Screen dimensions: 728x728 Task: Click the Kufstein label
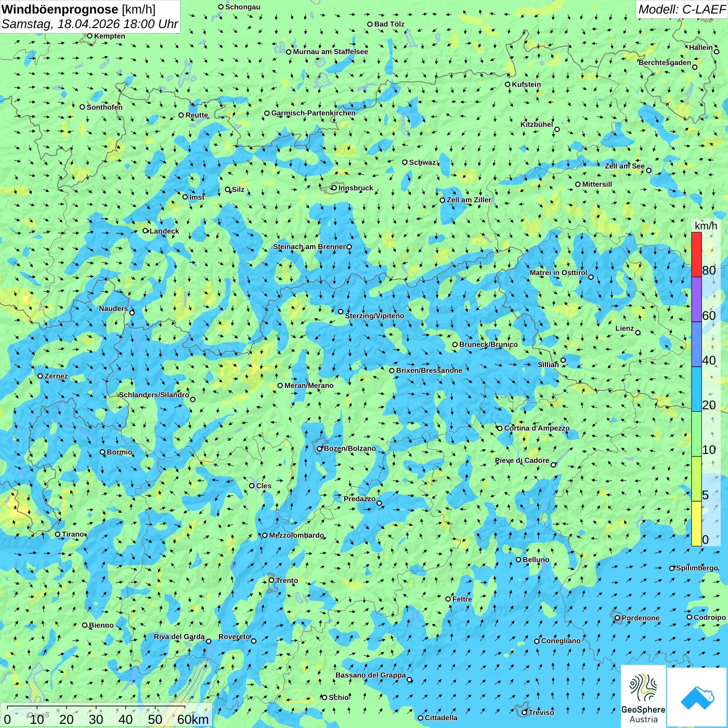pos(526,84)
